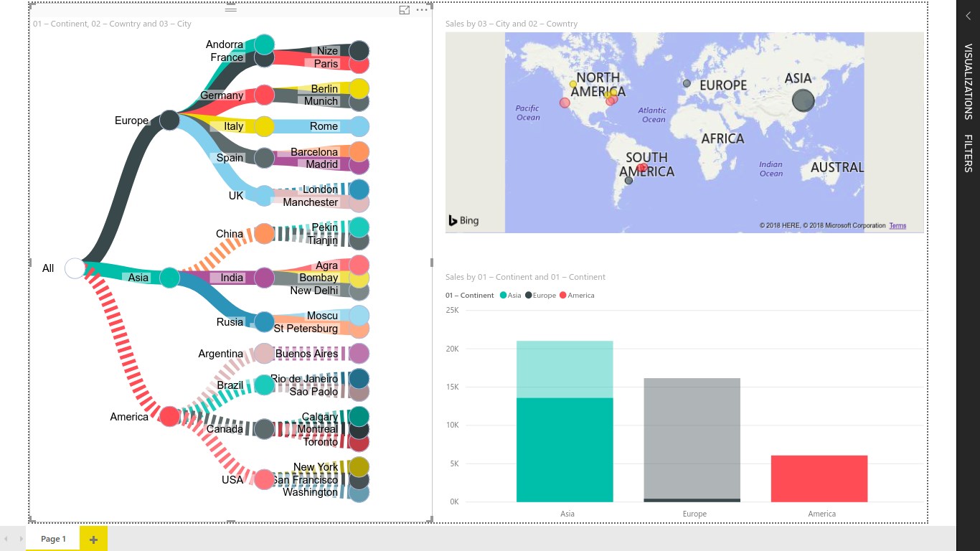Image resolution: width=980 pixels, height=551 pixels.
Task: Select America legend swatch in bar chart
Action: (x=563, y=296)
